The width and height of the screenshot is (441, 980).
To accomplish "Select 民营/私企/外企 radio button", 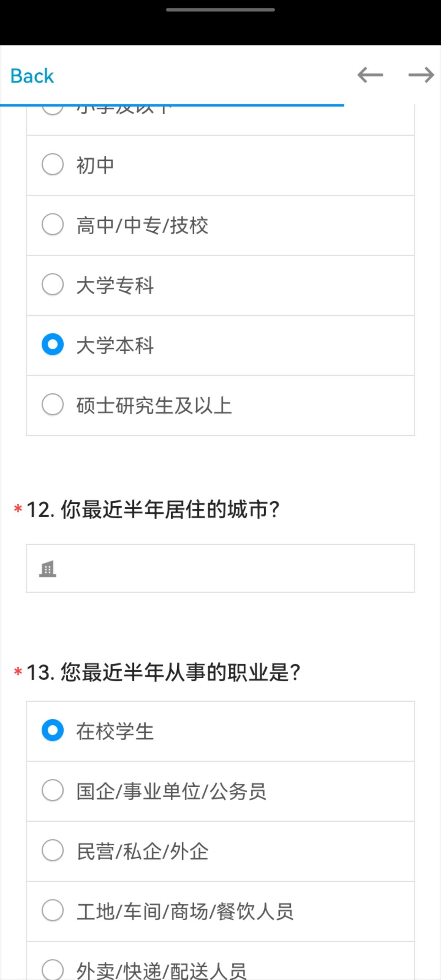I will tap(53, 850).
